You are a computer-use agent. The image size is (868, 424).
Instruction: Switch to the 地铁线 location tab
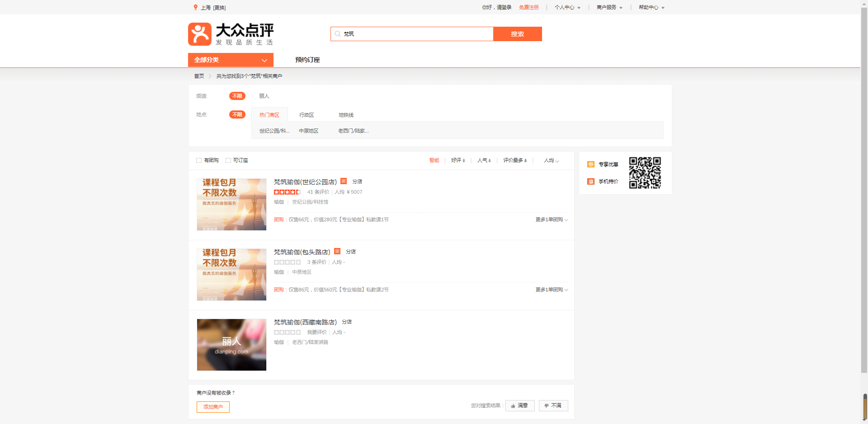(346, 115)
